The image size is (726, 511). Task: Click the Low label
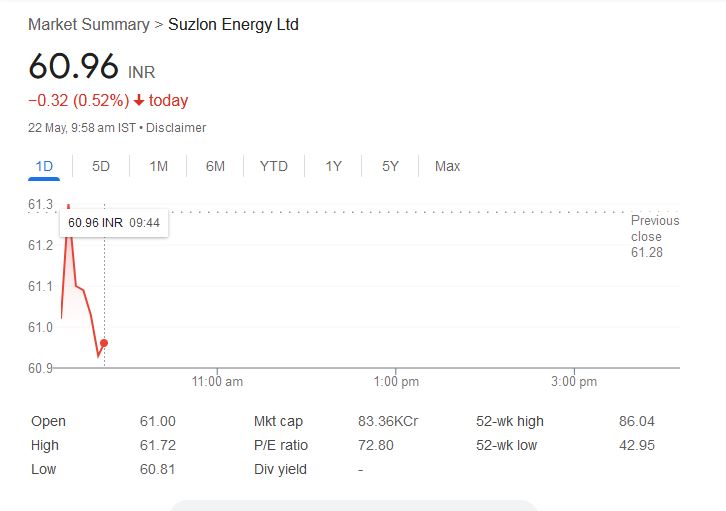tap(44, 470)
